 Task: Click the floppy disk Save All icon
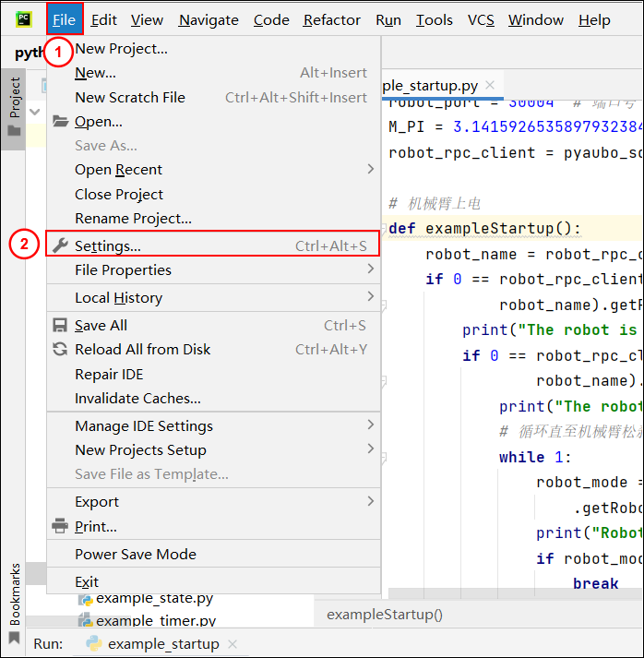pyautogui.click(x=60, y=325)
